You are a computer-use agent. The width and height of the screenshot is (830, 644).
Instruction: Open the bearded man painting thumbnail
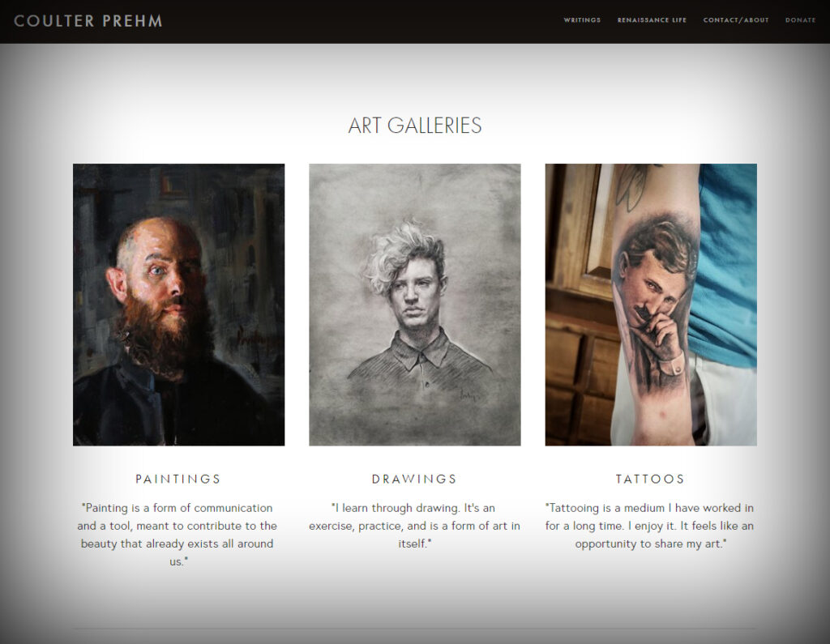coord(179,305)
